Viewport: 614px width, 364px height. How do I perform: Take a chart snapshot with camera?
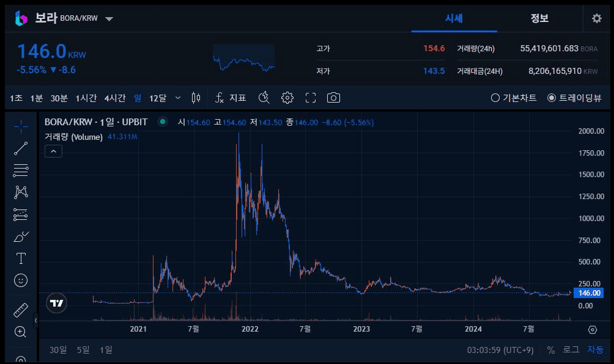[334, 98]
